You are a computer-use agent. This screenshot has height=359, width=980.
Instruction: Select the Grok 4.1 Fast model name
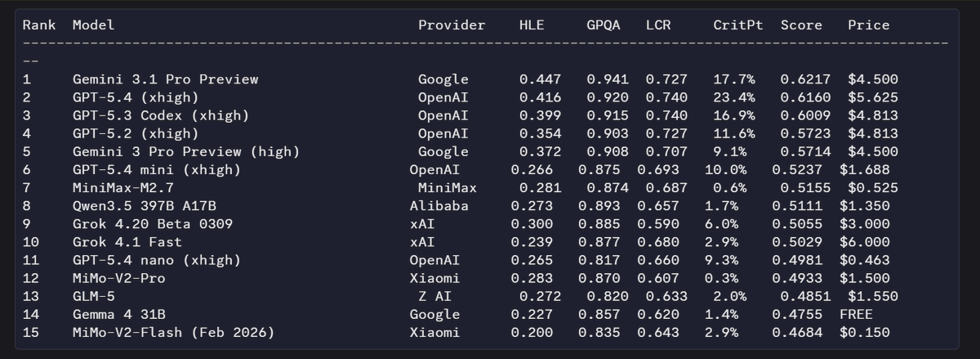(x=127, y=242)
